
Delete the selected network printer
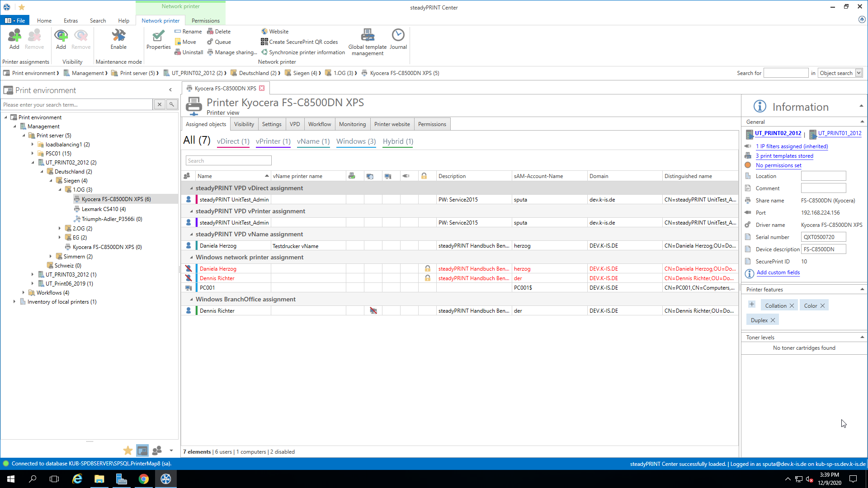[x=219, y=32]
